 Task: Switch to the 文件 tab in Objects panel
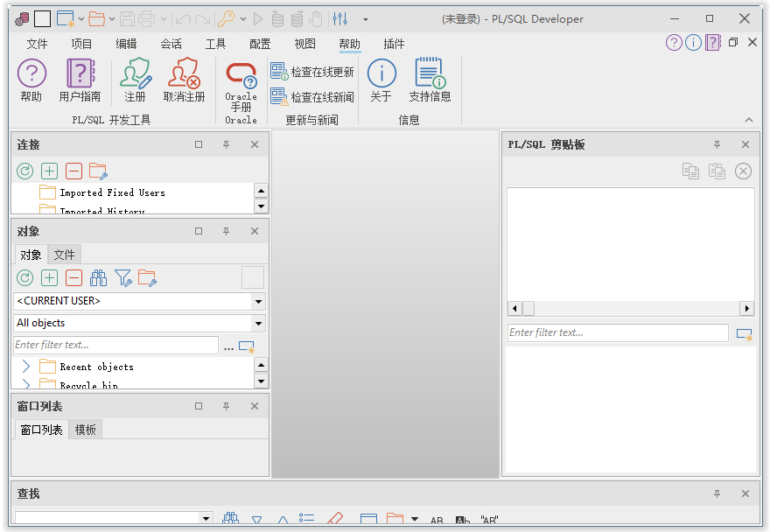(x=65, y=255)
